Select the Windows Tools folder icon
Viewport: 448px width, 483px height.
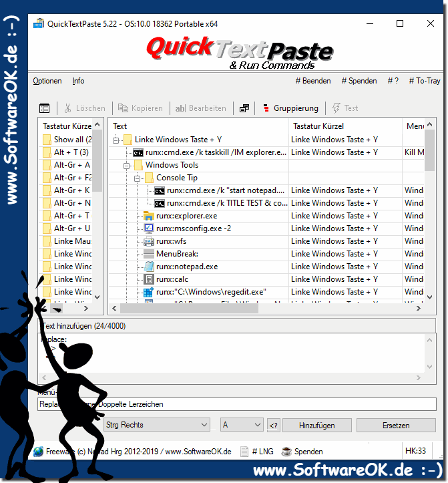(x=139, y=165)
